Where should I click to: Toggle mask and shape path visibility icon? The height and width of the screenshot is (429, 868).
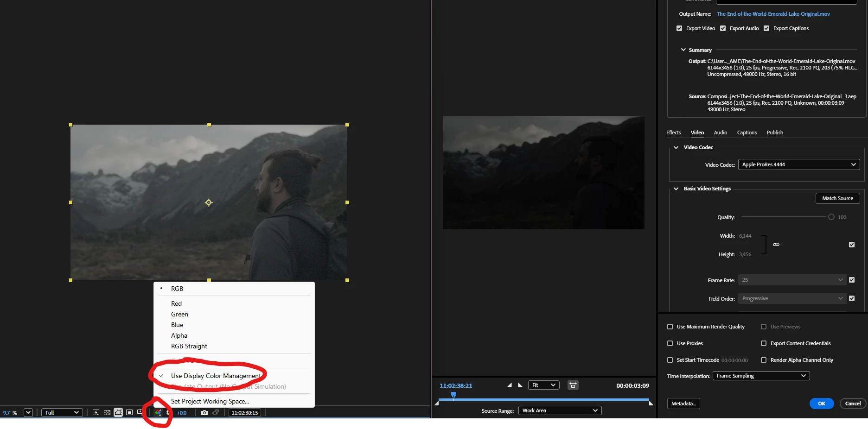tap(118, 412)
